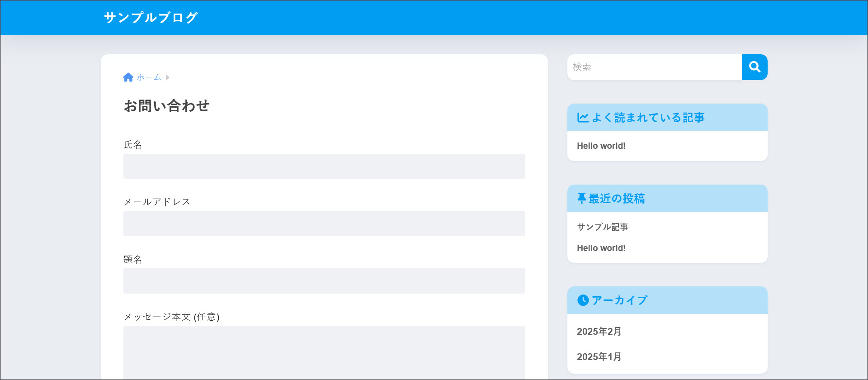Open Hello world! under recent posts
Screen dimensions: 868x380
tap(601, 248)
